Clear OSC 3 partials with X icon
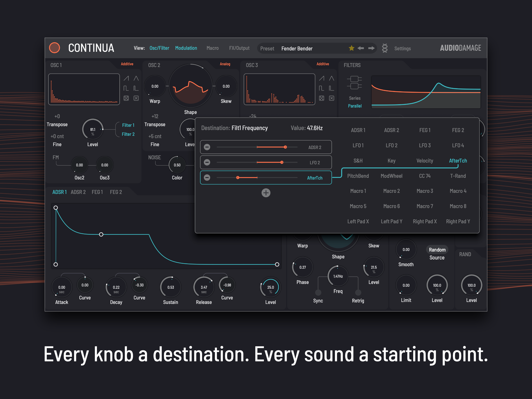The height and width of the screenshot is (399, 532). pyautogui.click(x=331, y=98)
